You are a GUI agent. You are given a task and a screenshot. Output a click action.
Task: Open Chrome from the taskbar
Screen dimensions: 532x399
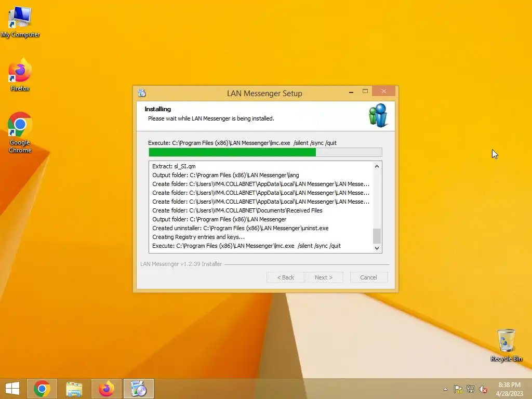(x=42, y=389)
